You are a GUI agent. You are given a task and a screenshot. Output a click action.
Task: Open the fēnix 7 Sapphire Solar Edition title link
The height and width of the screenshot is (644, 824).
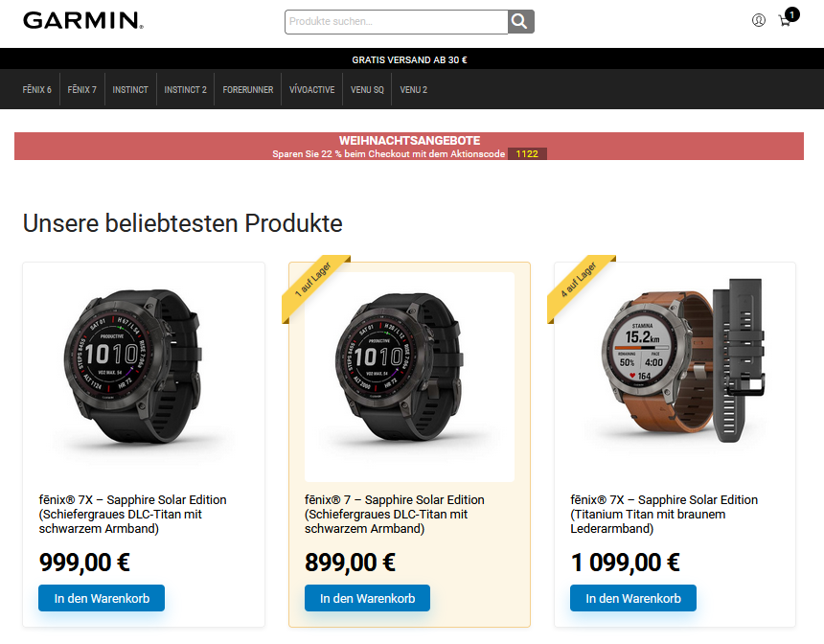click(395, 514)
